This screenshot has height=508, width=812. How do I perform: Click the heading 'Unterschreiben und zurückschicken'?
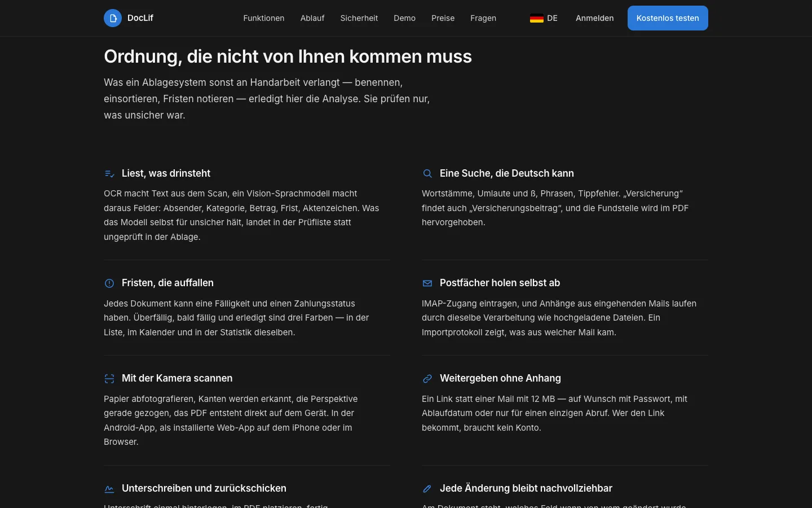click(x=204, y=488)
